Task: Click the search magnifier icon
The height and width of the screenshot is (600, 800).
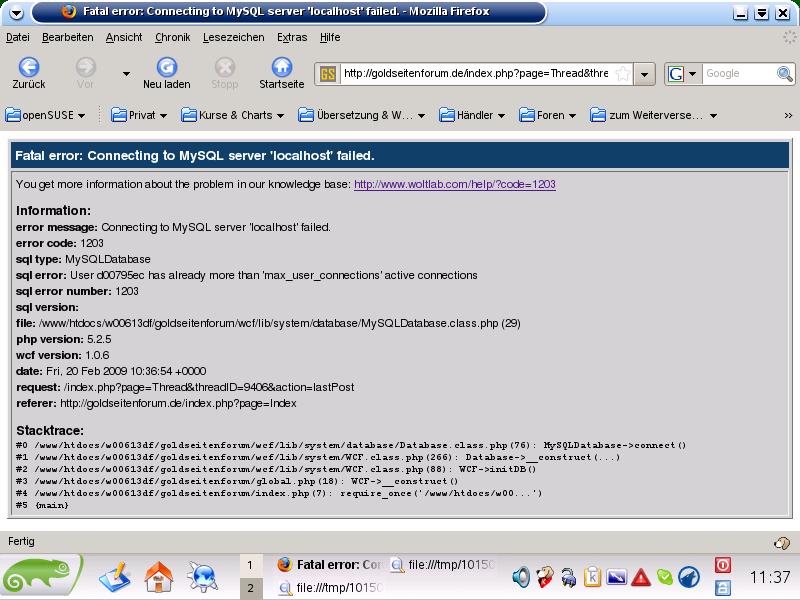Action: (785, 74)
